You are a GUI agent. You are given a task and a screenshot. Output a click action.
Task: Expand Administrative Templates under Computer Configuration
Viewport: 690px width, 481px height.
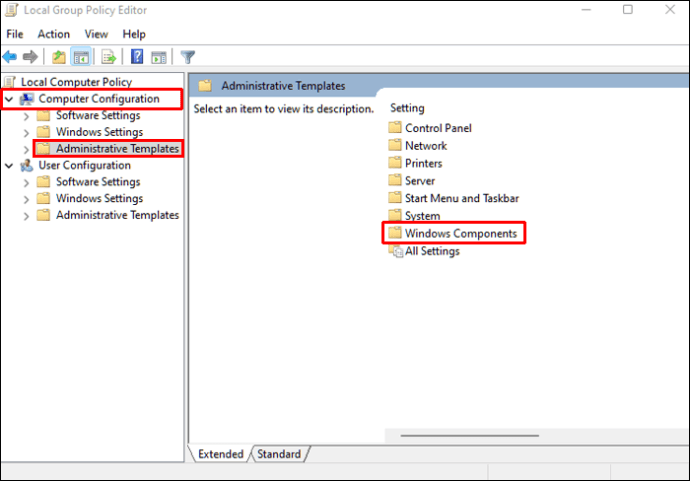[26, 149]
